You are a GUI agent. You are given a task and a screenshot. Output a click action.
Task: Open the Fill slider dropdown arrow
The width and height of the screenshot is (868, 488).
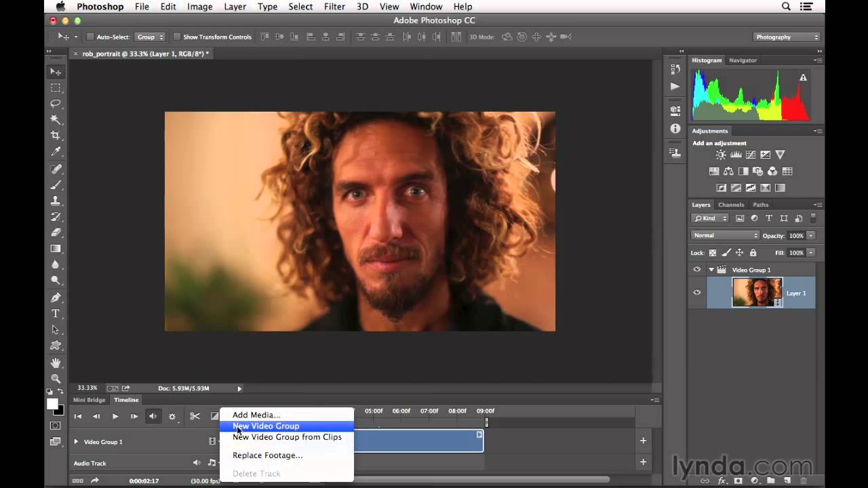click(810, 253)
